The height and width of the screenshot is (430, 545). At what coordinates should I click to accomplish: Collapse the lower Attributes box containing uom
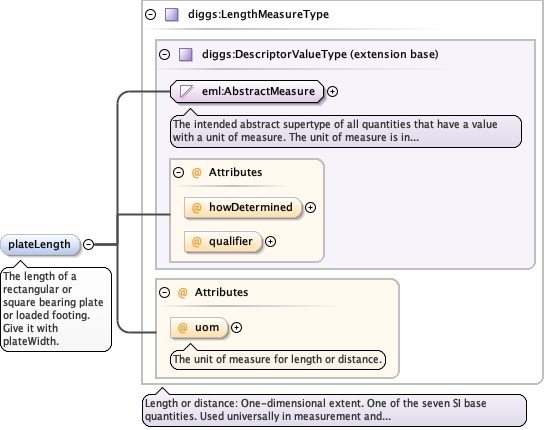164,292
